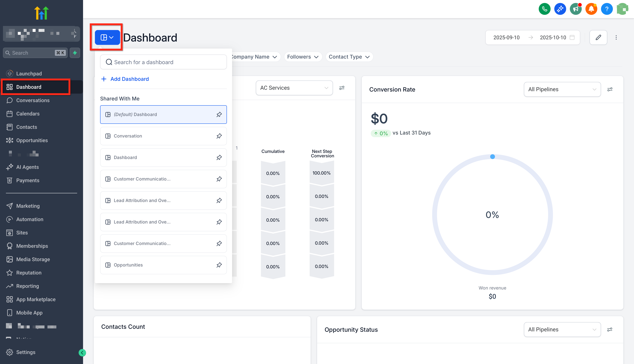Image resolution: width=634 pixels, height=364 pixels.
Task: Open the Contact Type filter dropdown
Action: click(x=349, y=57)
